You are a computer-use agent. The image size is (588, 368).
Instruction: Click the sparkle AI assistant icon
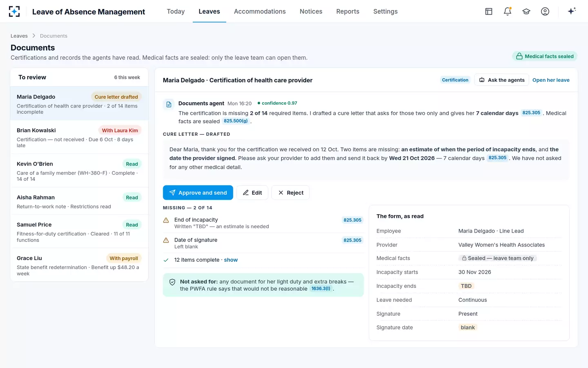(572, 11)
